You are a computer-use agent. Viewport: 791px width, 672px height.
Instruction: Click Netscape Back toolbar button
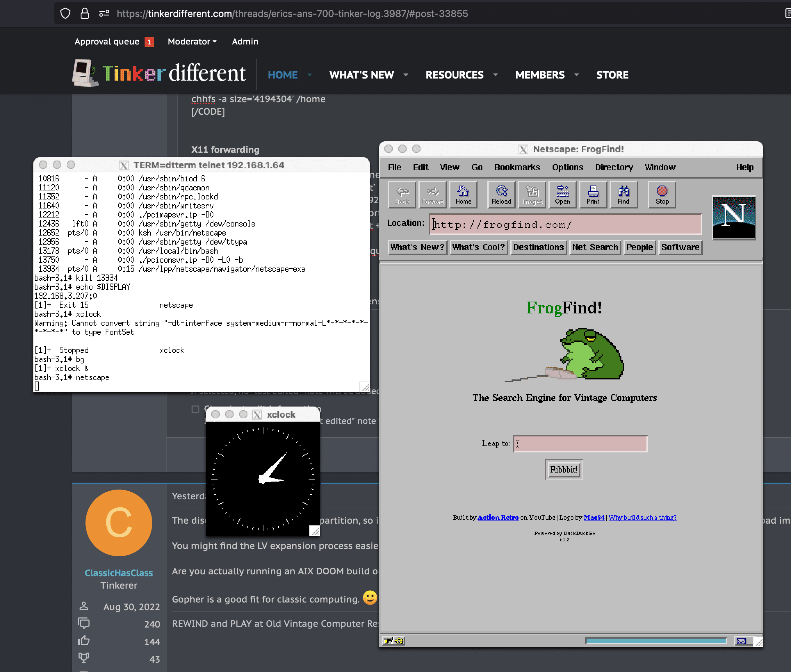(402, 195)
